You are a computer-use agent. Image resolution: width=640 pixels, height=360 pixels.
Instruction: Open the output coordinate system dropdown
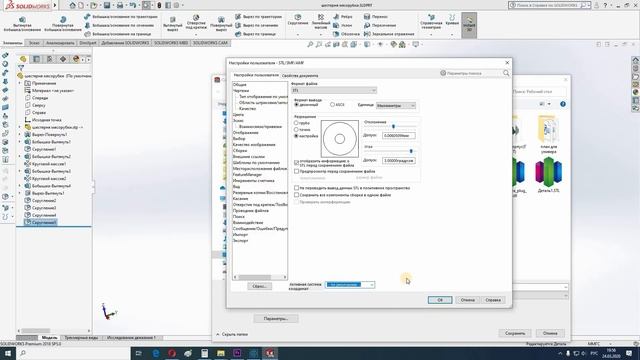point(350,284)
